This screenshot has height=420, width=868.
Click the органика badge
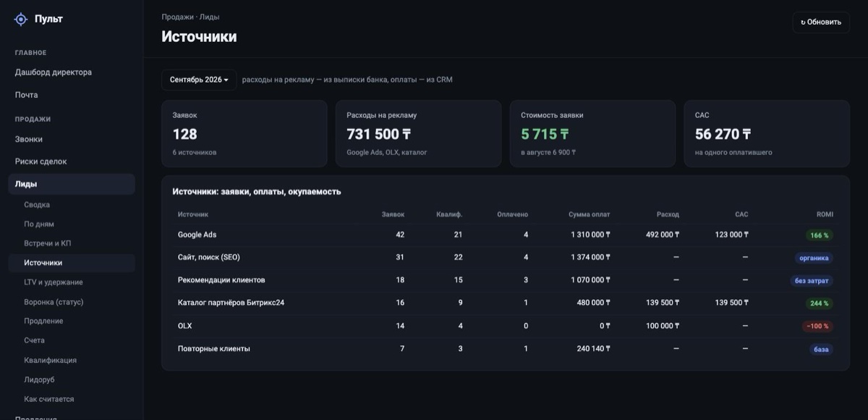(814, 258)
